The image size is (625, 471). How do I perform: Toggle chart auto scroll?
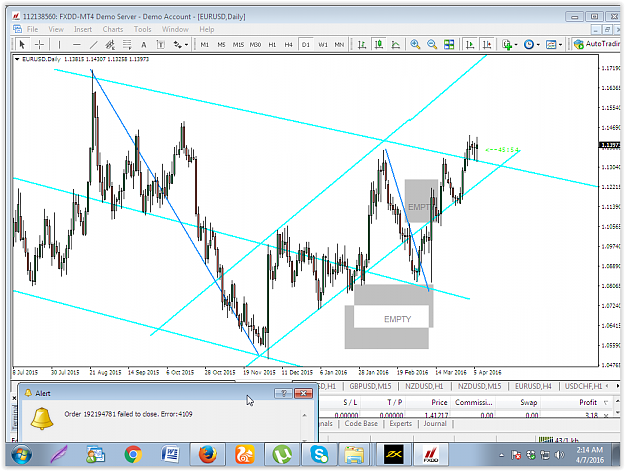click(x=470, y=45)
